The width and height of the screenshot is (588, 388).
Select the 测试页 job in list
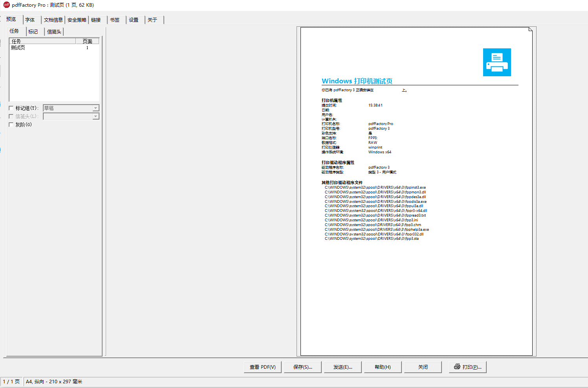pyautogui.click(x=18, y=48)
